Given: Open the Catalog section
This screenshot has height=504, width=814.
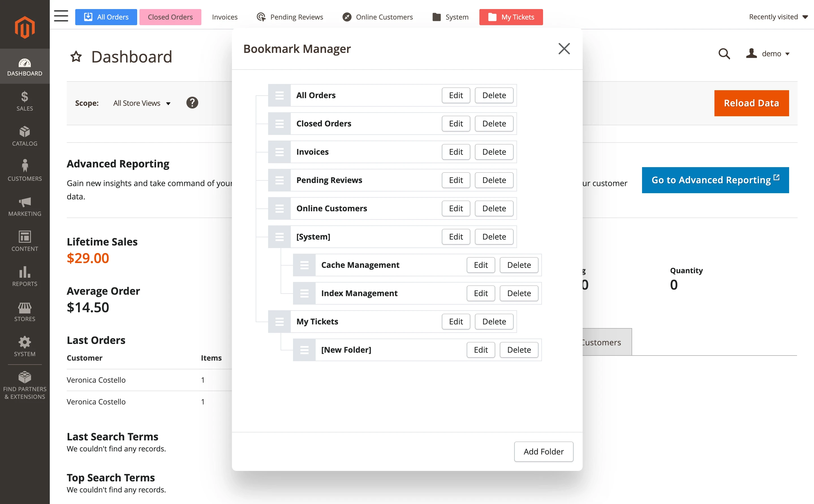Looking at the screenshot, I should pos(25,135).
